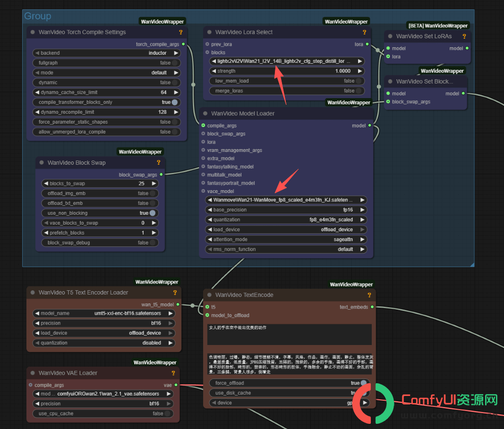Turn on merge_loras switch
504x429 pixels.
click(287, 91)
